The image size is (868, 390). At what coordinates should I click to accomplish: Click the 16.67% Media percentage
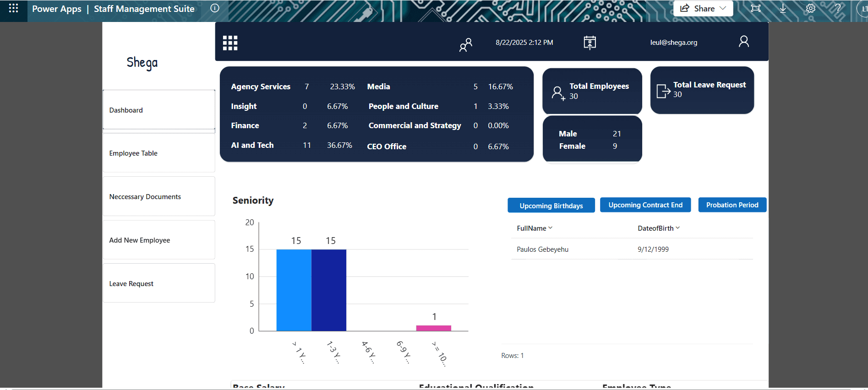(501, 87)
